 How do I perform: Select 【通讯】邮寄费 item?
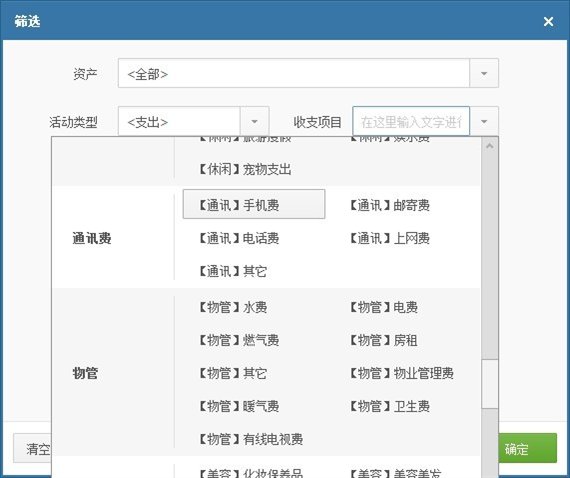(389, 205)
